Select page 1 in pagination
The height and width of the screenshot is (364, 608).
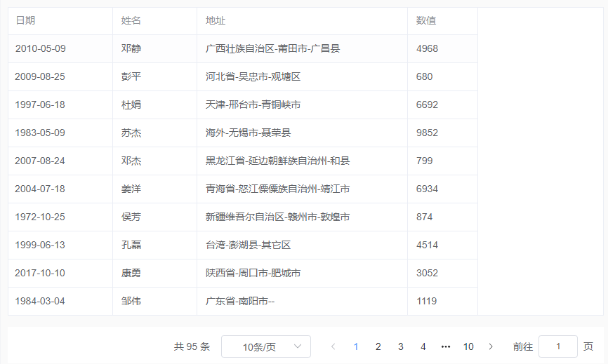355,346
